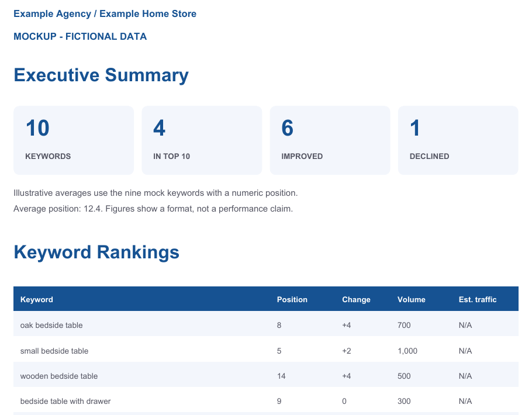Viewport: 532px width, 415px height.
Task: Click volume 700 in oak bedside row
Action: tap(404, 325)
